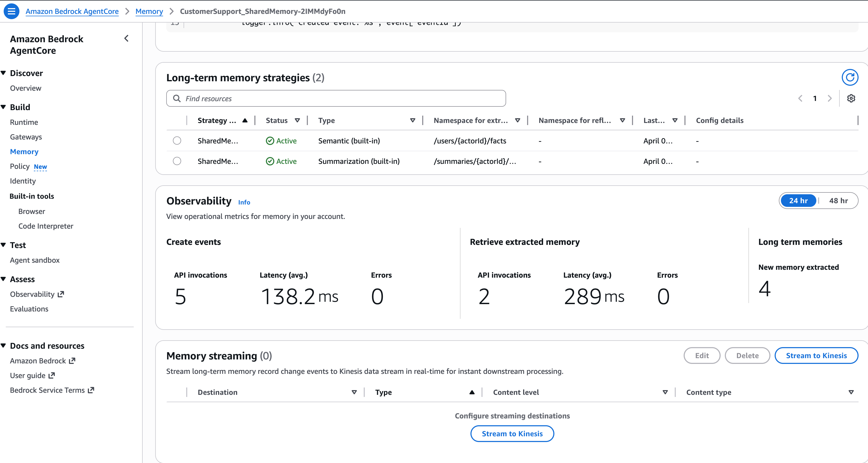The image size is (868, 463).
Task: Select the Summarization strategy radio button
Action: tap(177, 161)
